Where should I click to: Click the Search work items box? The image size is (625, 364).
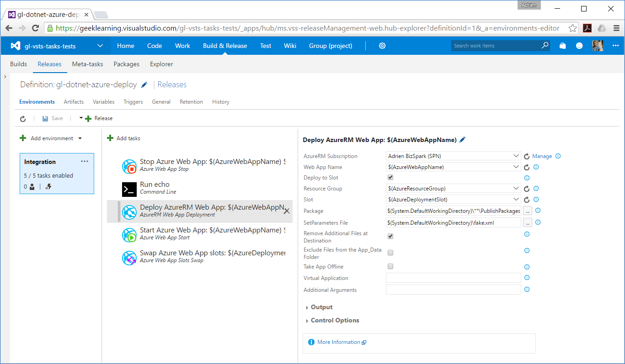(500, 46)
